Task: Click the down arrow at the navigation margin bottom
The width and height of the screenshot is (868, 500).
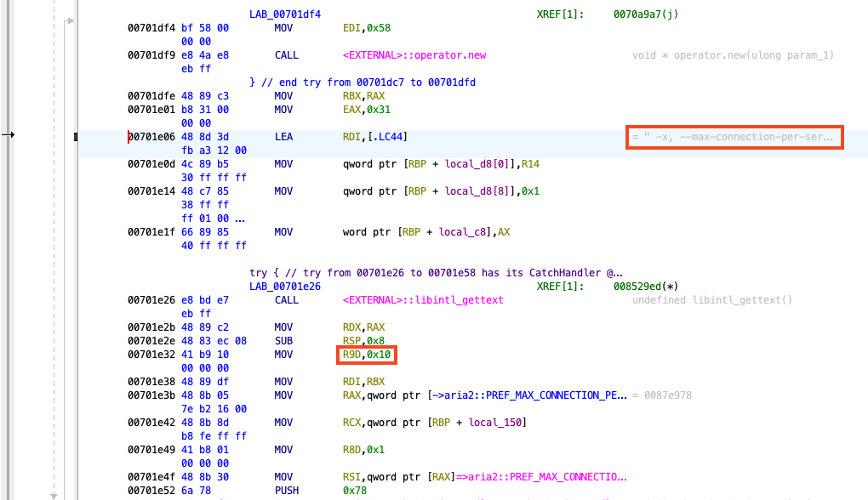Action: pyautogui.click(x=54, y=494)
